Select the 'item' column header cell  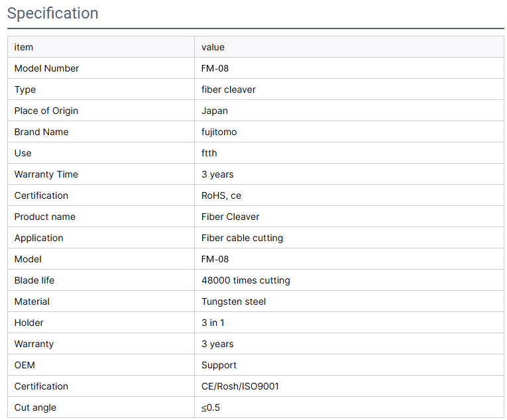tap(24, 47)
